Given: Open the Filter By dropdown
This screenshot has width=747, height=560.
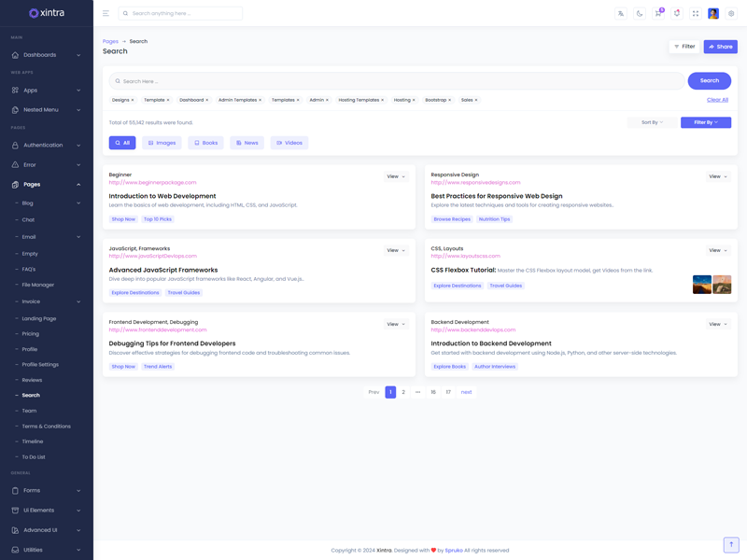Looking at the screenshot, I should [706, 122].
